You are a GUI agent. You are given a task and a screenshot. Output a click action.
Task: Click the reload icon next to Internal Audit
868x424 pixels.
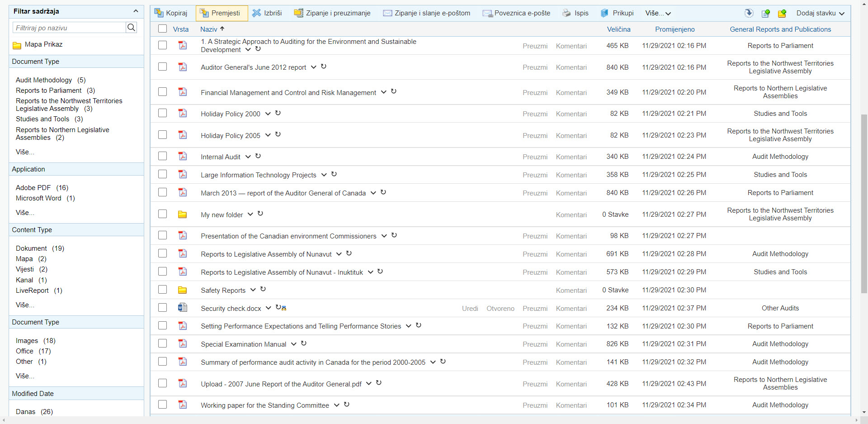[258, 156]
